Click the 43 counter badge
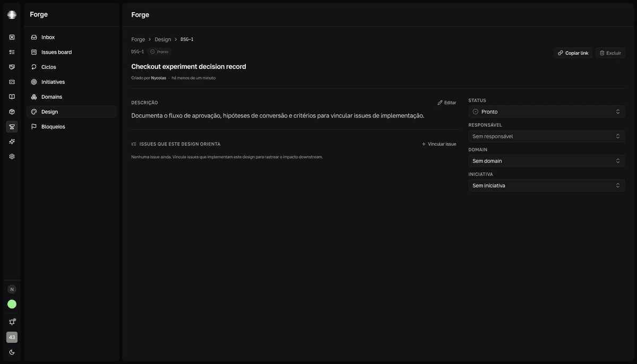This screenshot has height=364, width=637. 12,337
